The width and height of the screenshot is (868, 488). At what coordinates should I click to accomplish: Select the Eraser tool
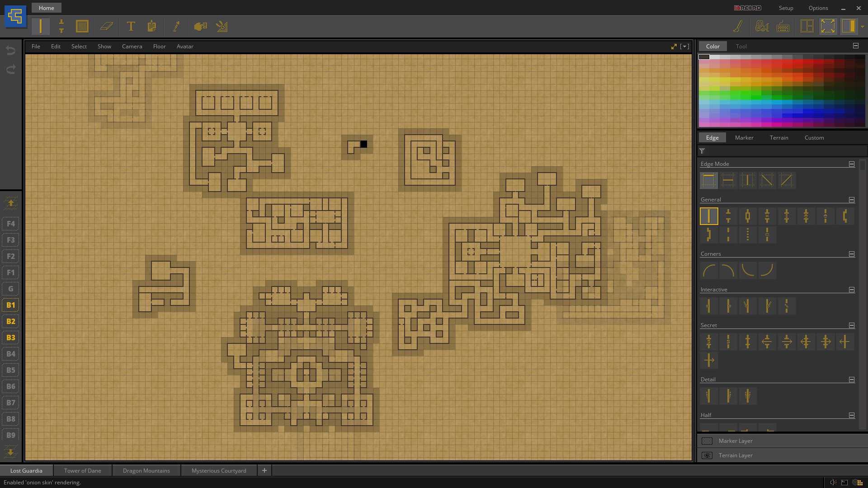[x=107, y=26]
